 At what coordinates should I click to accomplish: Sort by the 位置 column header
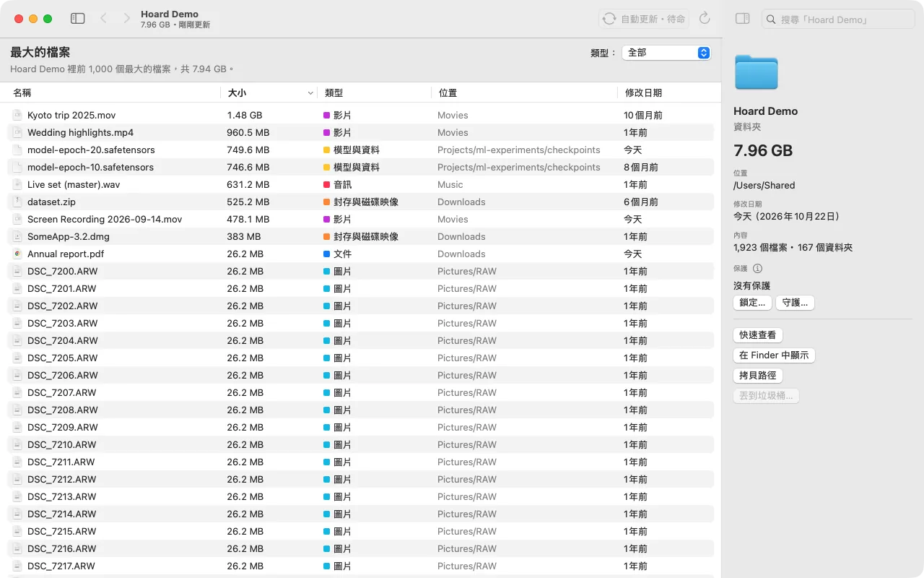point(525,92)
